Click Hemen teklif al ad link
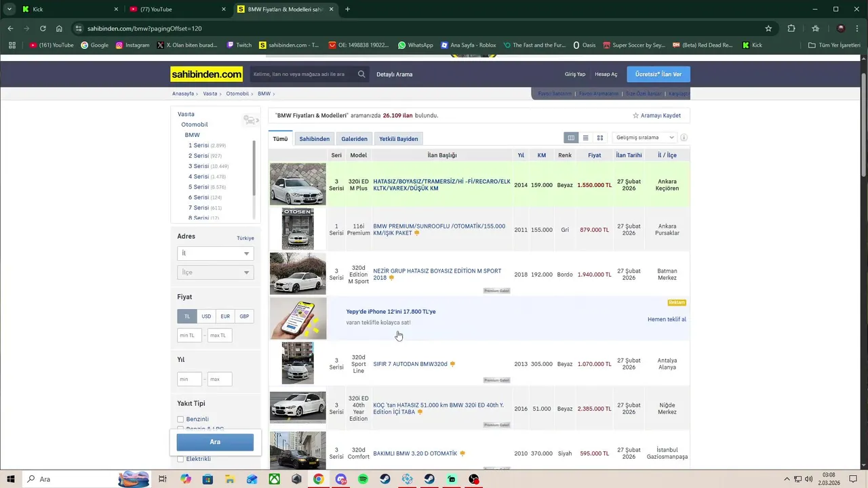 pyautogui.click(x=667, y=319)
